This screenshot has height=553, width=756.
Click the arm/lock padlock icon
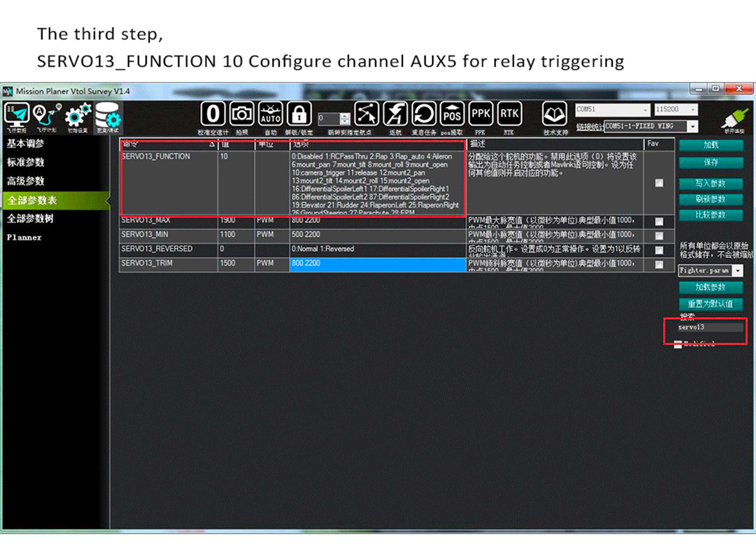tap(299, 114)
